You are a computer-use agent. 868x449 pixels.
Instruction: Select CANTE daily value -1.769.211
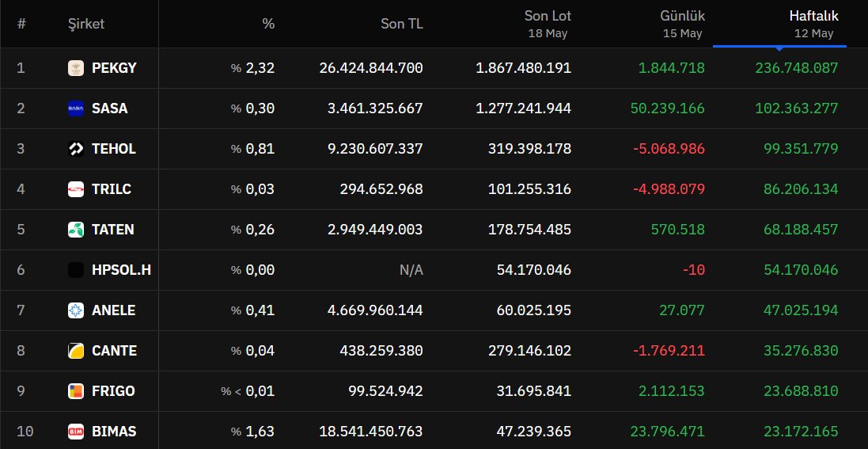pos(669,351)
